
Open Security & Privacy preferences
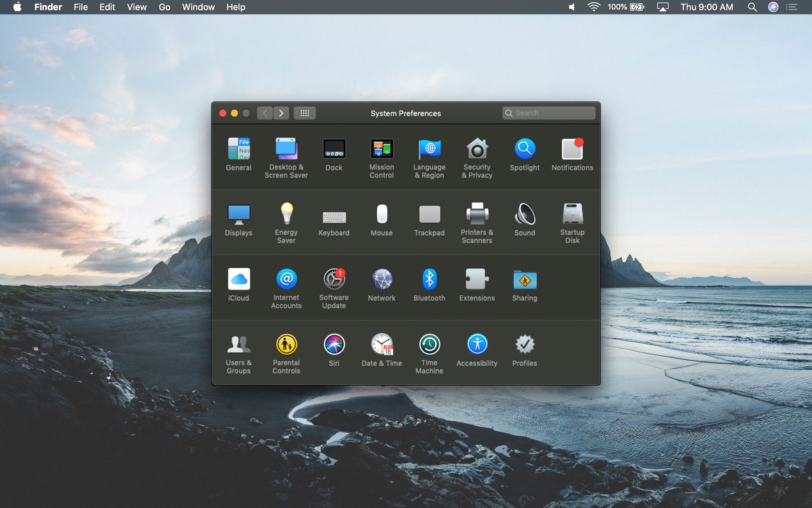point(477,149)
